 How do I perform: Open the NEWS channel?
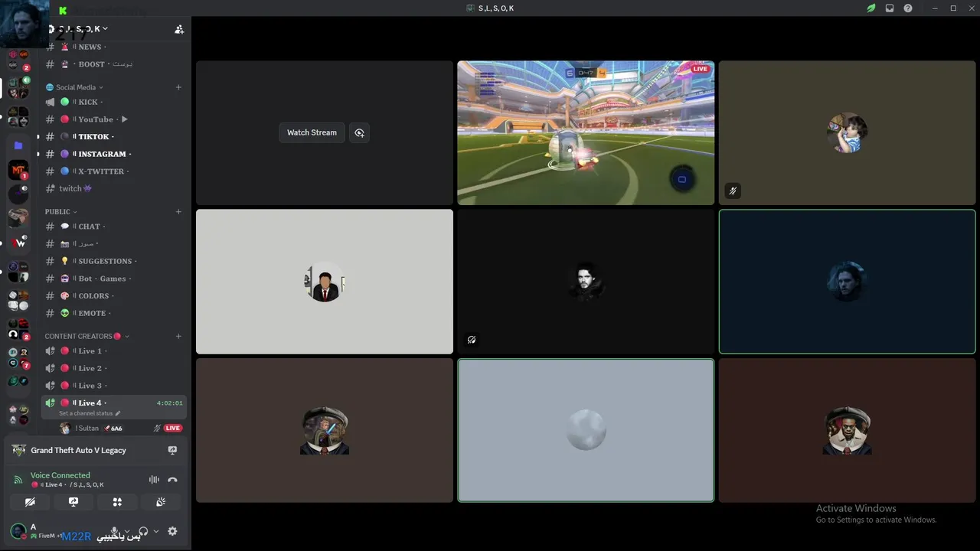[x=113, y=47]
